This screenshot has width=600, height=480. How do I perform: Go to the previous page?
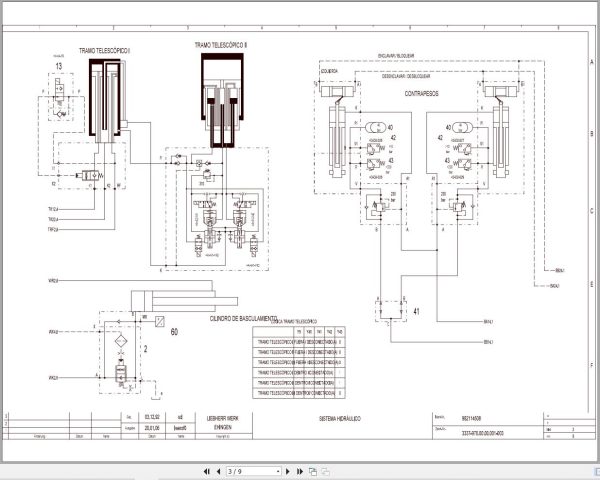coord(218,472)
